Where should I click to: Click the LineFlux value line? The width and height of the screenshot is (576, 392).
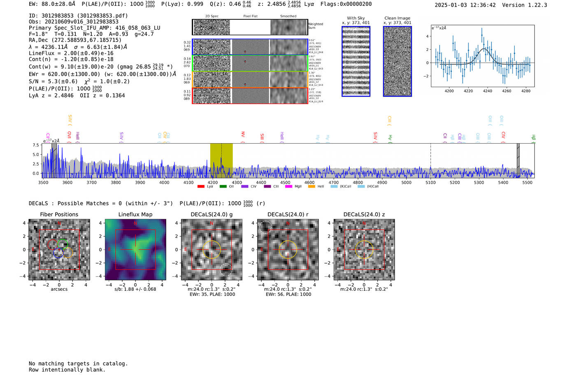pos(71,53)
